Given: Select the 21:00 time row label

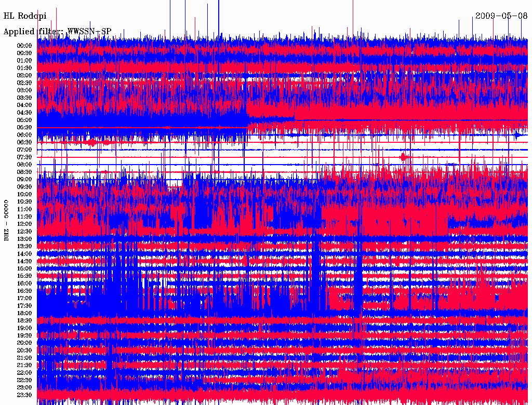Looking at the screenshot, I should click(x=24, y=358).
